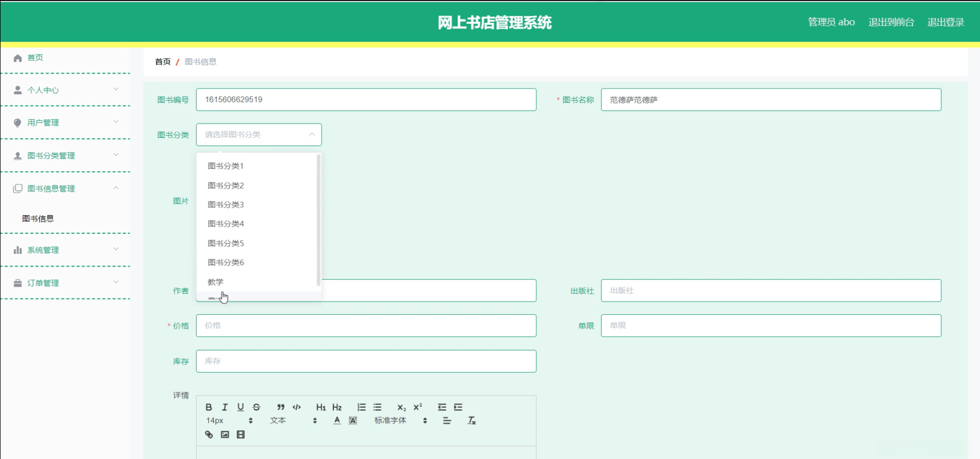Apply superscript formatting
Screen dimensions: 980x459
tap(418, 407)
